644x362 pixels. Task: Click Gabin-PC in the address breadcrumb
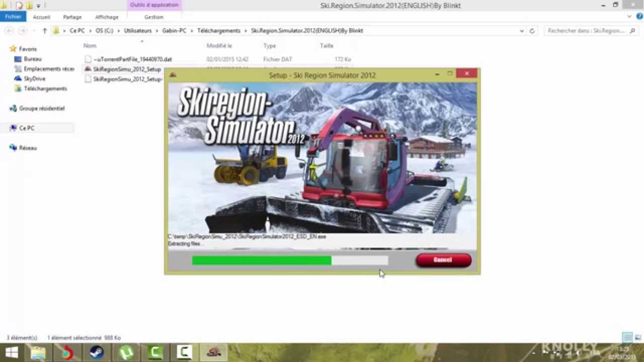[x=174, y=31]
